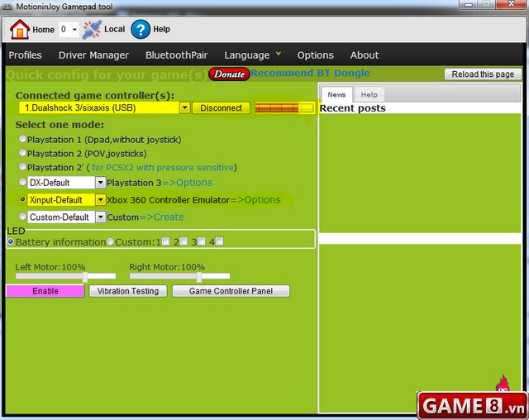This screenshot has width=529, height=420.
Task: Expand the connected game controller dropdown
Action: point(184,108)
